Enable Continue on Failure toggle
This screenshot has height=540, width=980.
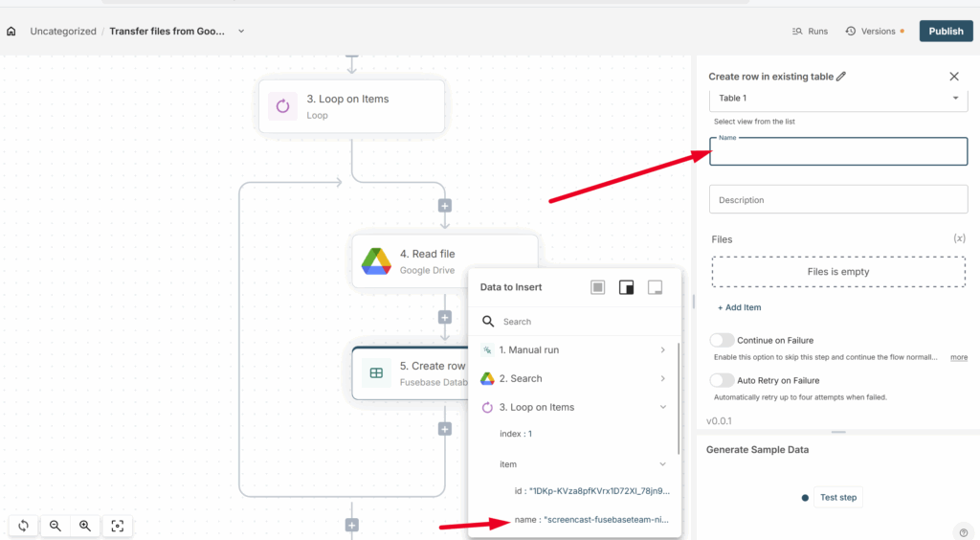click(x=723, y=340)
